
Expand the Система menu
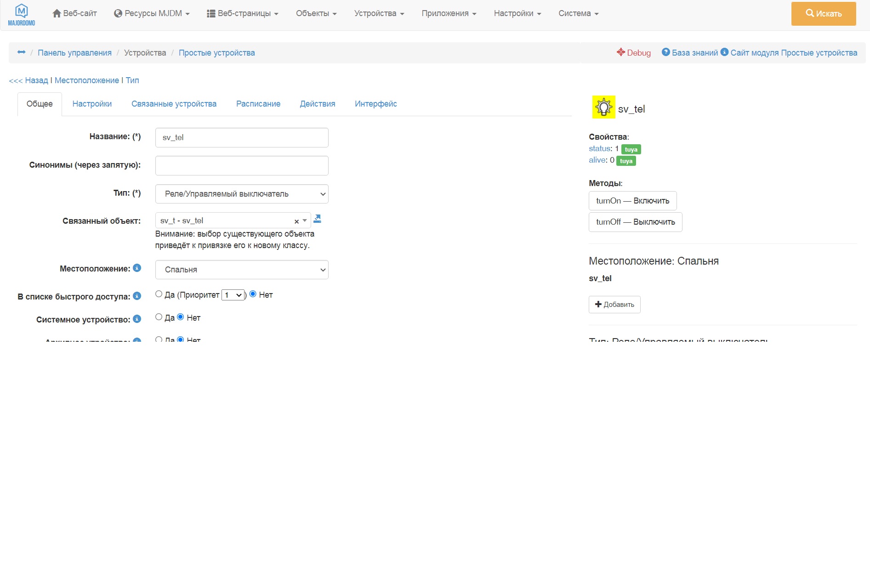pyautogui.click(x=579, y=14)
